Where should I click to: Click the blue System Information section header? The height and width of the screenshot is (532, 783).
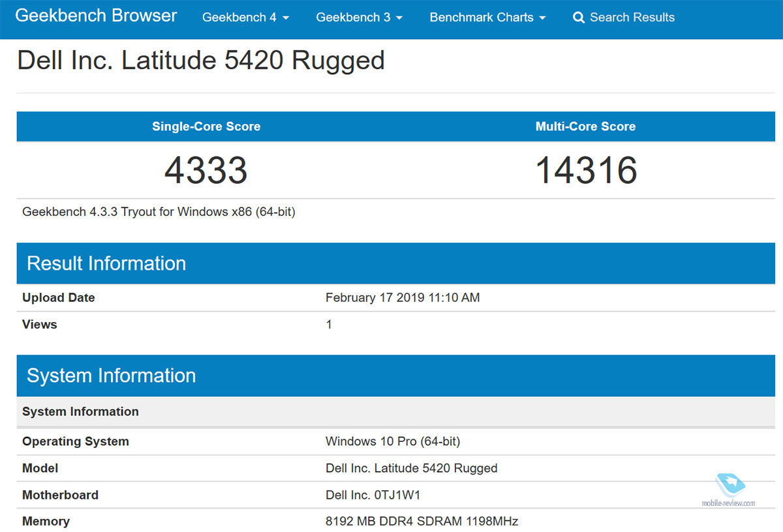pyautogui.click(x=396, y=376)
